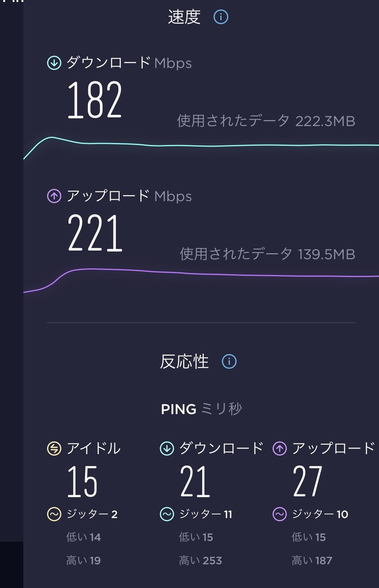Click the upload ping icon in PING section

click(x=280, y=449)
